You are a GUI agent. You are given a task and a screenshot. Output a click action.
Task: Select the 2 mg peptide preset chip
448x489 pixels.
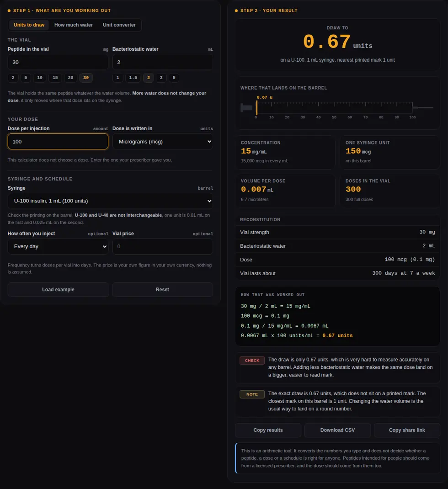point(13,78)
